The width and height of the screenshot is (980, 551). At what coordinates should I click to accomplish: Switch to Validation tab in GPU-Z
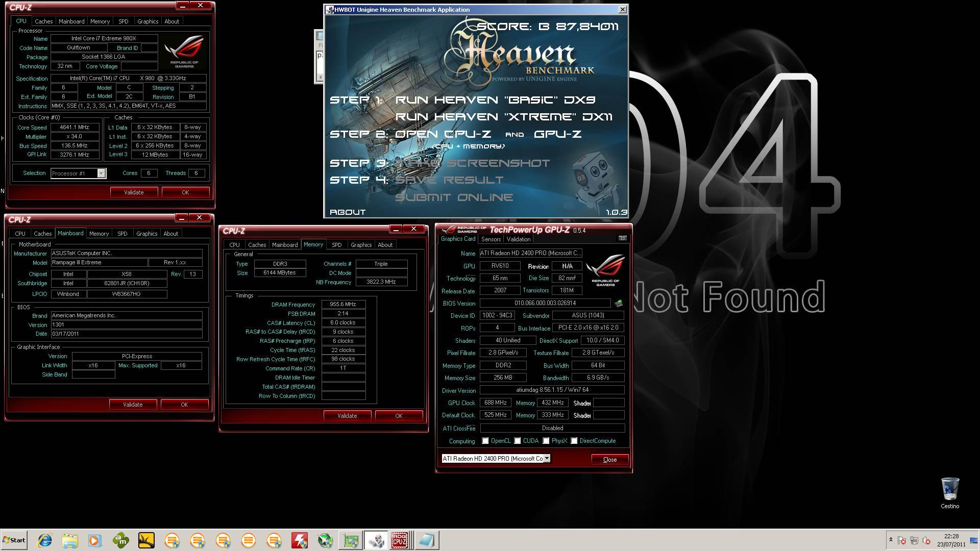pyautogui.click(x=519, y=239)
